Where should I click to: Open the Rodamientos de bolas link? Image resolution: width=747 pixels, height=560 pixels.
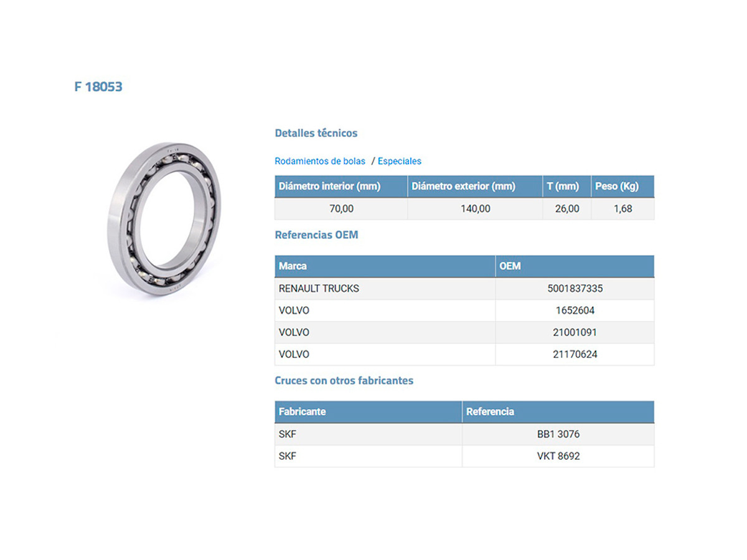click(x=320, y=161)
